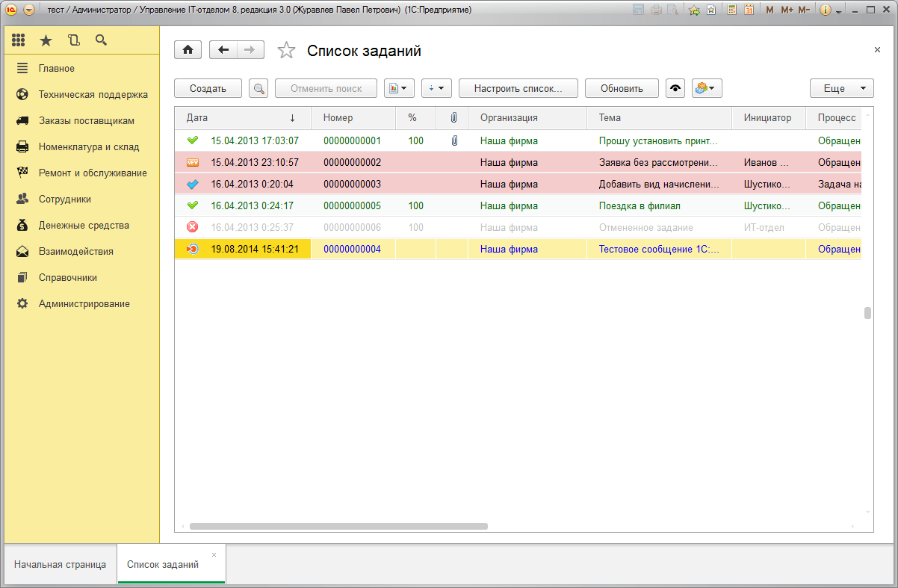This screenshot has width=898, height=588.
Task: Select number cell 00000000004
Action: (353, 249)
